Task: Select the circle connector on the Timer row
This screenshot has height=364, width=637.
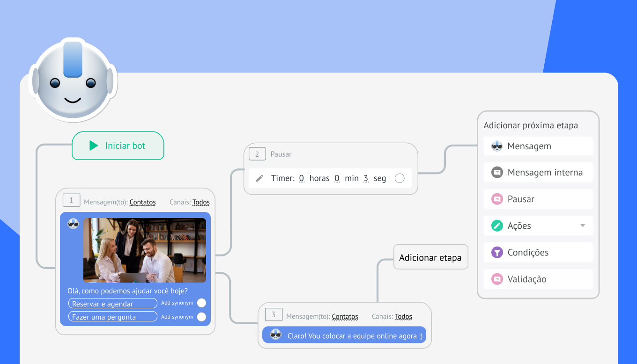Action: (400, 178)
